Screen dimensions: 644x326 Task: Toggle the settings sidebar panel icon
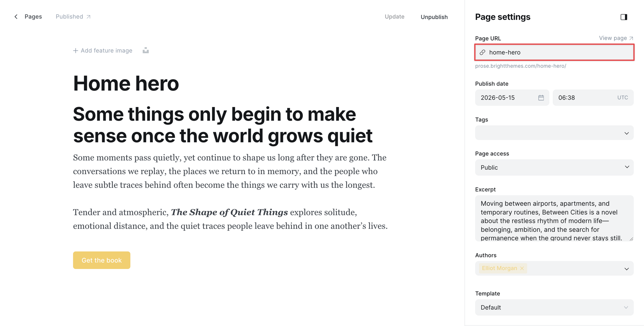(624, 17)
